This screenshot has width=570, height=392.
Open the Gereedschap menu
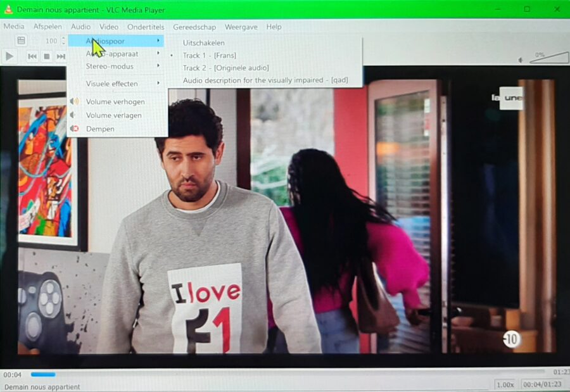(x=194, y=27)
